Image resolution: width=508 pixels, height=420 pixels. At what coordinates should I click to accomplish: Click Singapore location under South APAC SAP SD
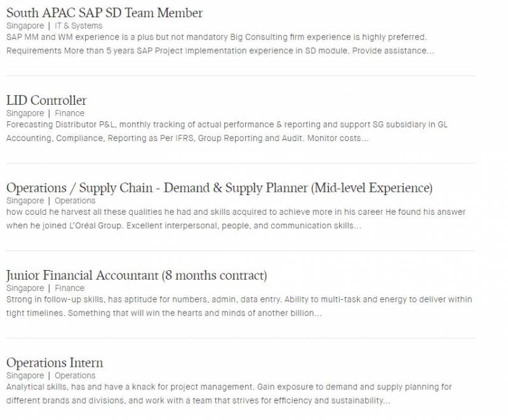tap(25, 25)
